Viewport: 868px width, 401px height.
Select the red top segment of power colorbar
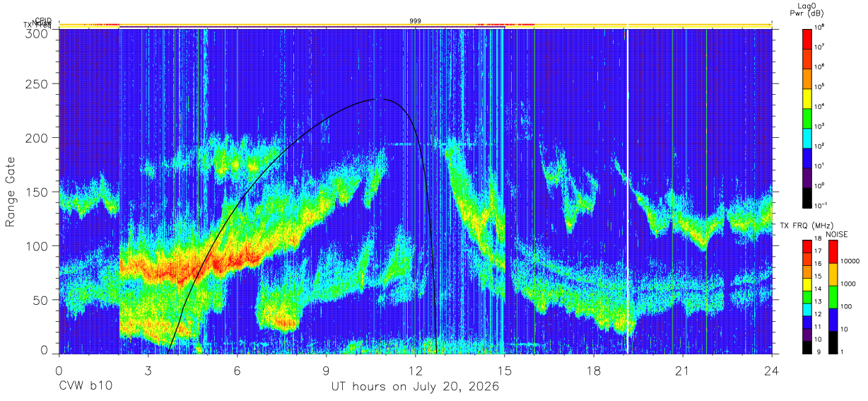pos(807,38)
